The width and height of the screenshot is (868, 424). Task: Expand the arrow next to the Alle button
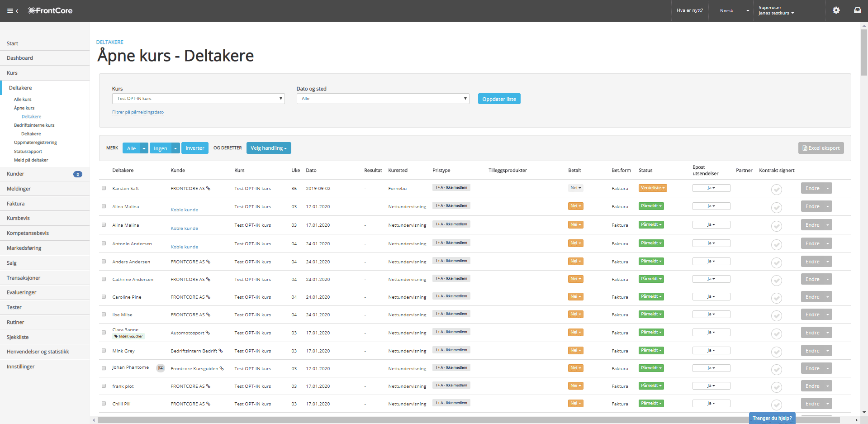point(144,148)
